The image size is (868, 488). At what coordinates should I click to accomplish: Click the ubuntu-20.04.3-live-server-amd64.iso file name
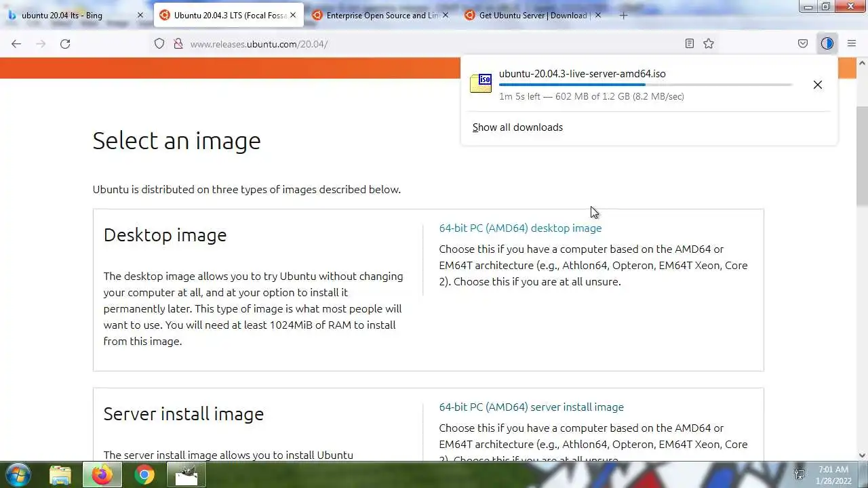coord(583,74)
